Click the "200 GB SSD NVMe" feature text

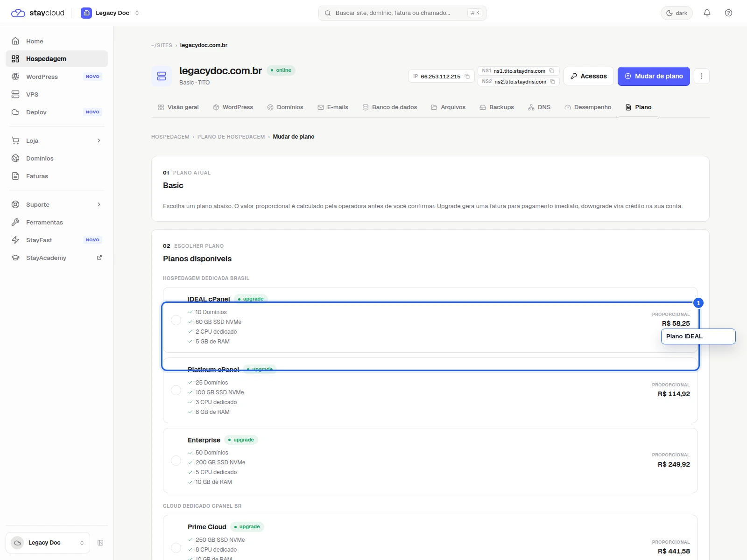(x=220, y=462)
